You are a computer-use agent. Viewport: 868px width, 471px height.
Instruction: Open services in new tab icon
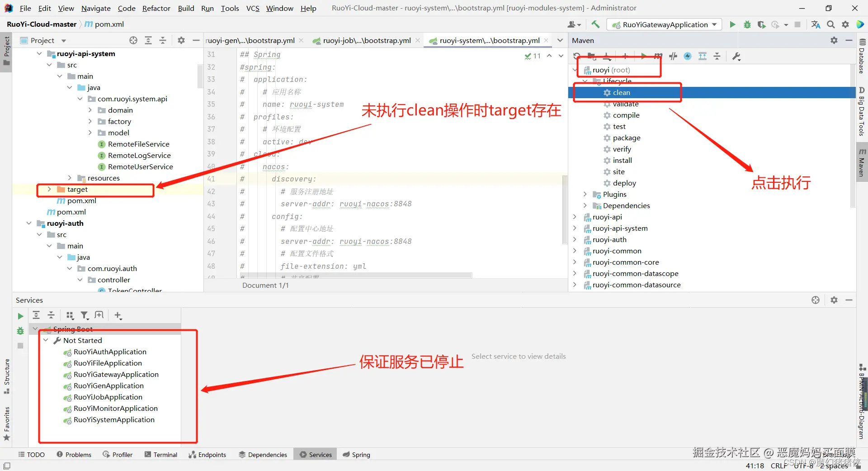(x=99, y=315)
